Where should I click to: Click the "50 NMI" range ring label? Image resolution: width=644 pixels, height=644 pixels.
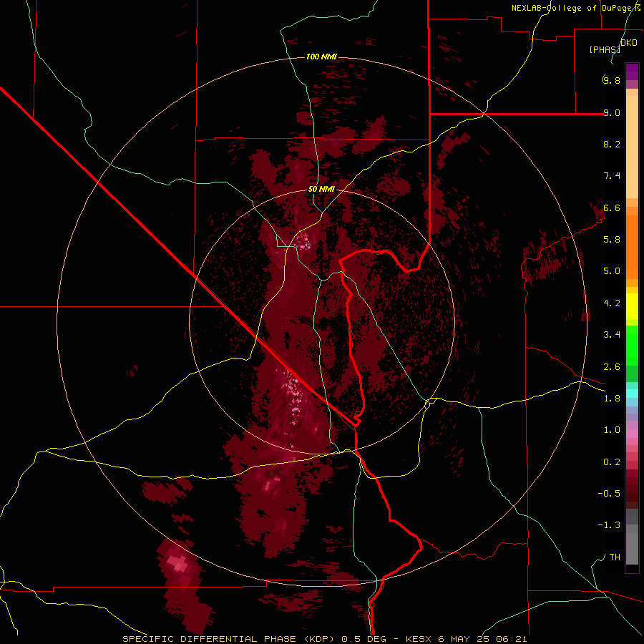click(x=321, y=190)
